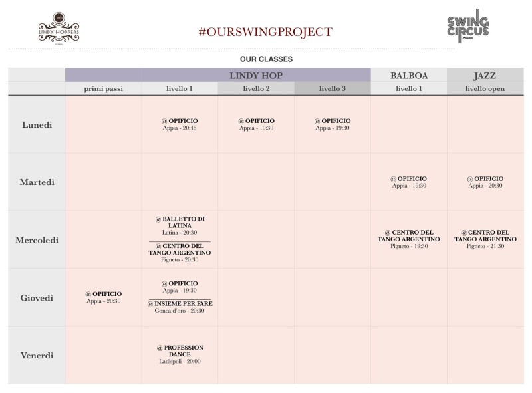Viewport: 532px width, 393px height.
Task: Open Wednesday Jazz Pigneto 21:30 class
Action: [x=485, y=239]
